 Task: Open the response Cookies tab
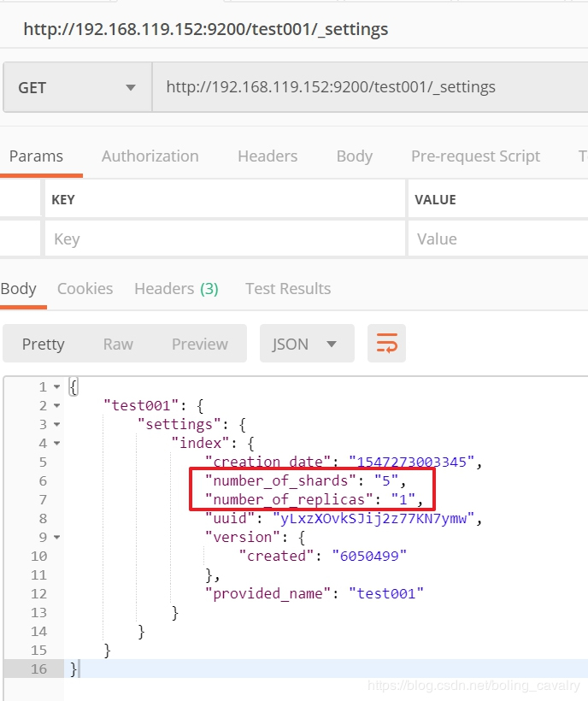click(x=85, y=288)
